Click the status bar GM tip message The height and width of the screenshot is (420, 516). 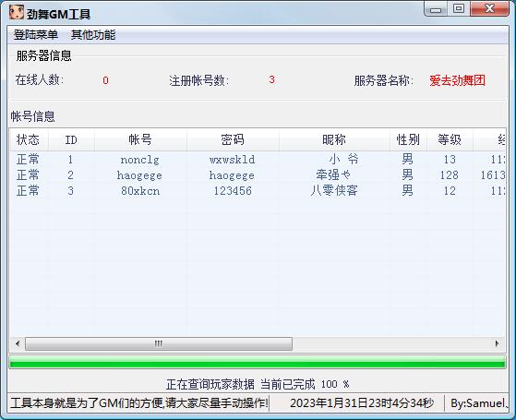pyautogui.click(x=139, y=403)
